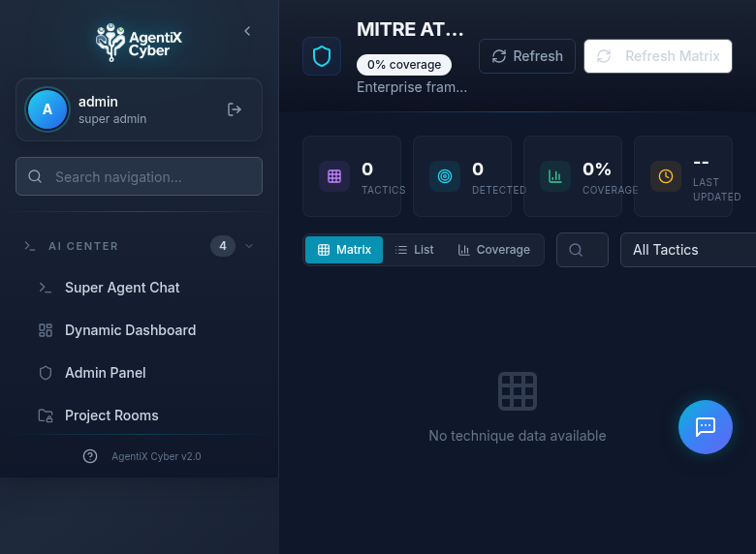
Task: Switch to the Coverage view tab
Action: (493, 250)
